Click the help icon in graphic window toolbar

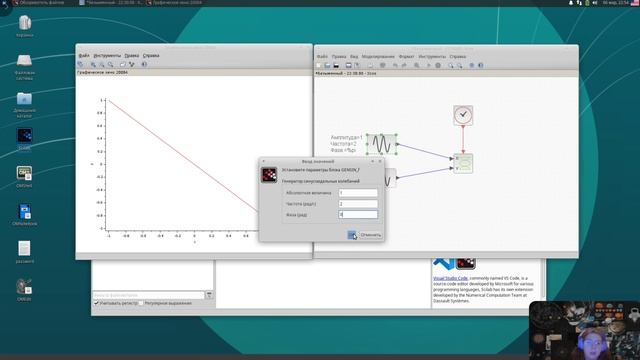(x=144, y=64)
